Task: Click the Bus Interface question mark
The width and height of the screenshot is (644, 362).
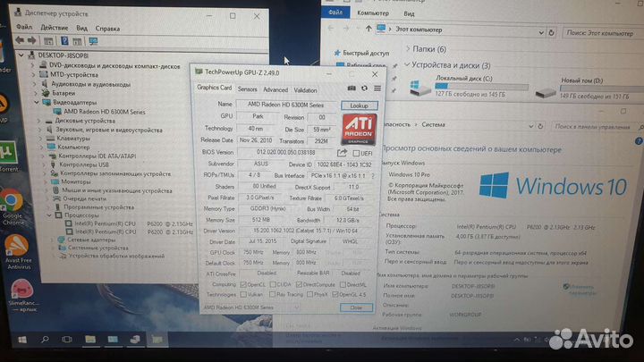Action: tap(373, 176)
